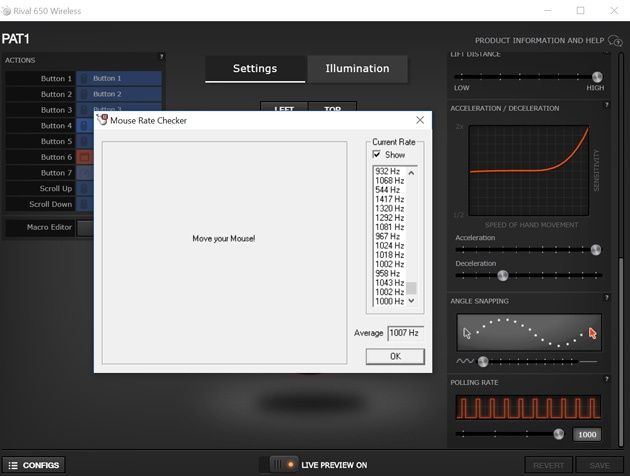Toggle the Live Preview switch
This screenshot has height=476, width=630.
point(283,465)
